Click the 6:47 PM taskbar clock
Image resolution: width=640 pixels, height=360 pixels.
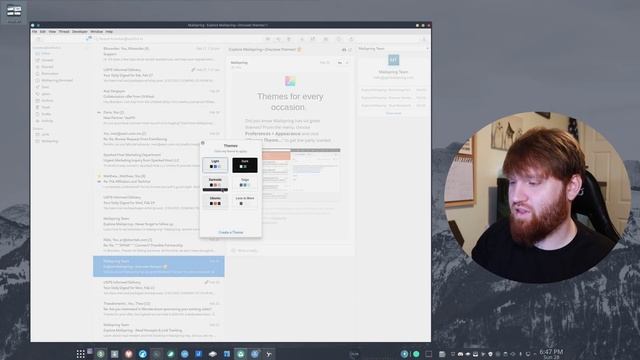[551, 353]
